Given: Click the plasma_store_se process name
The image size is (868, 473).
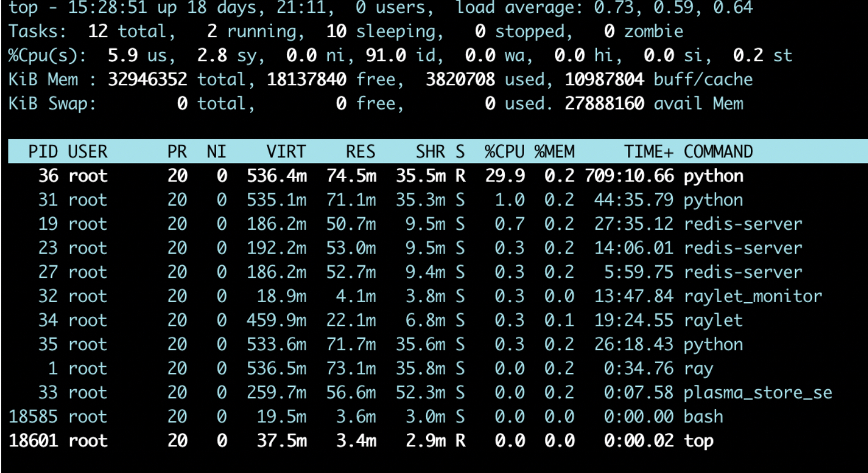Looking at the screenshot, I should click(758, 393).
